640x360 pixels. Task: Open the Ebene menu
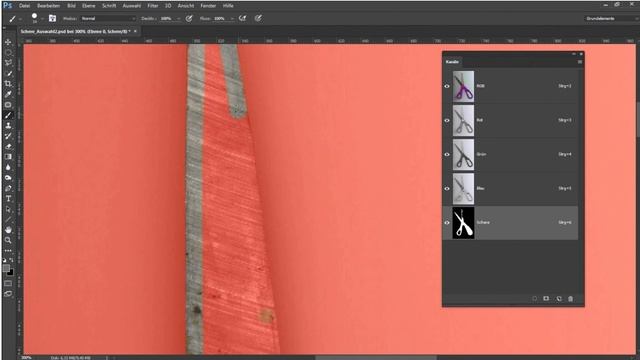[88, 6]
